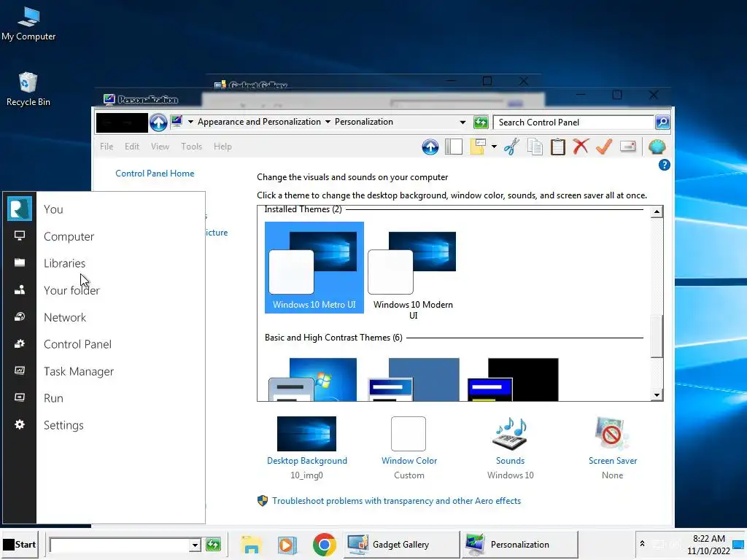
Task: Select the black high contrast theme thumbnail
Action: [513, 379]
